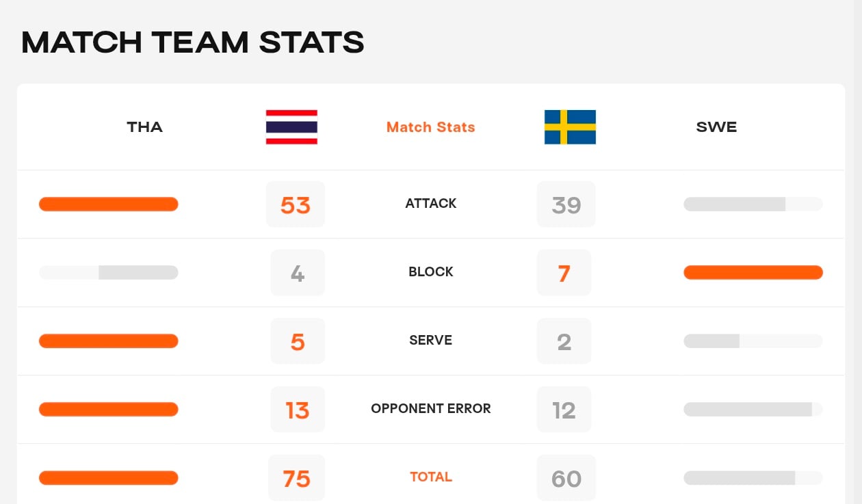Viewport: 862px width, 504px height.
Task: Select the Match Stats tab
Action: point(430,127)
